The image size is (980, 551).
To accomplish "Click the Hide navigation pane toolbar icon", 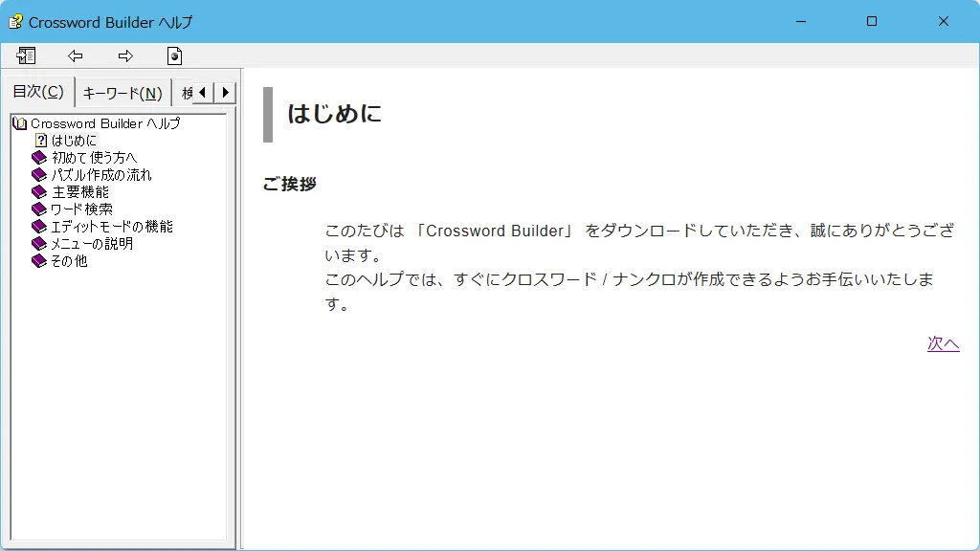I will 26,55.
